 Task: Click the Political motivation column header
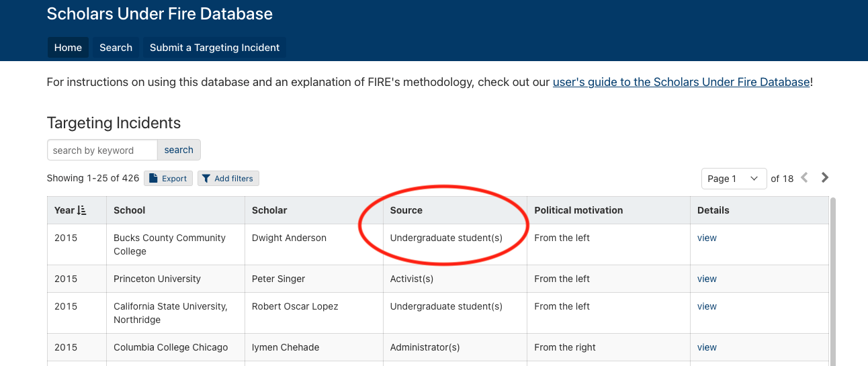click(578, 210)
